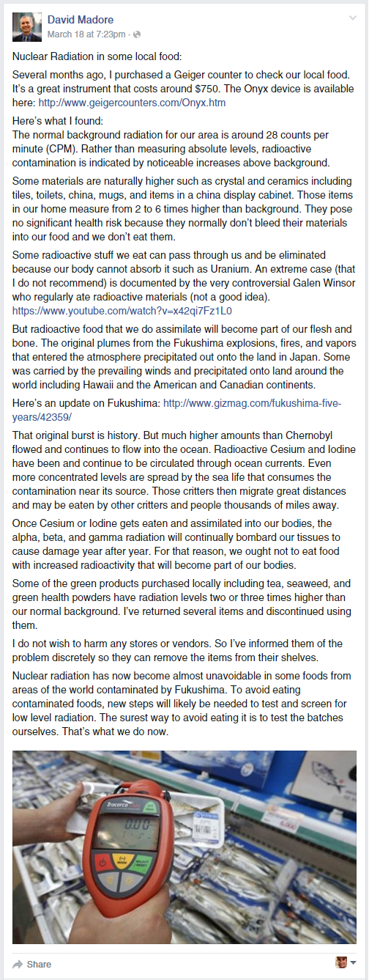Viewport: 369px width, 980px height.
Task: Follow the geigercounters.com Onyx link
Action: 132,103
